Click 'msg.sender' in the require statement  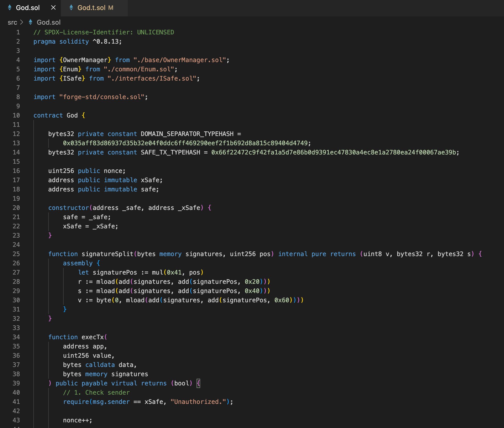[111, 402]
